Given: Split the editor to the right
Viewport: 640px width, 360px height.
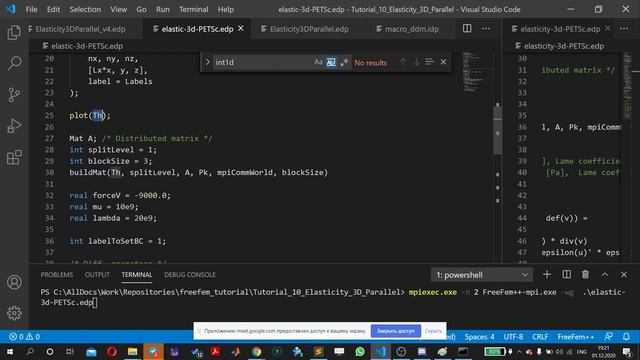Looking at the screenshot, I should pos(467,28).
